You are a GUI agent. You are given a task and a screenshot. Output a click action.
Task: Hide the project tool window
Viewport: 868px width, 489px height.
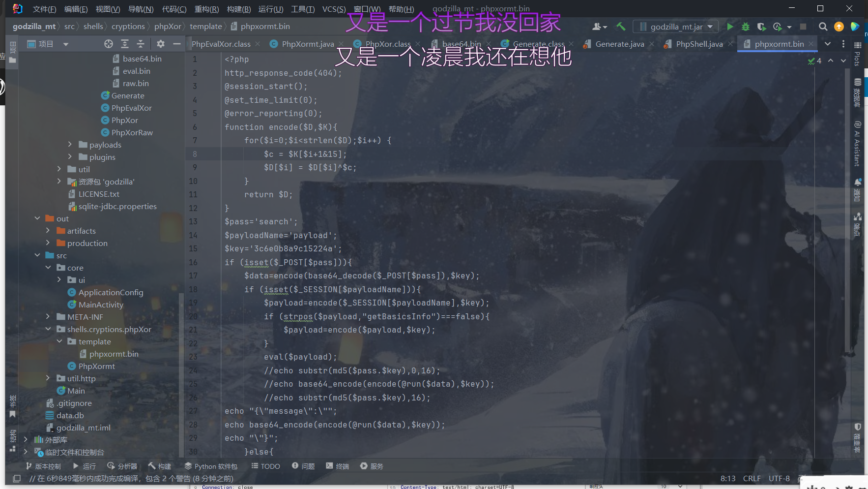click(x=176, y=44)
